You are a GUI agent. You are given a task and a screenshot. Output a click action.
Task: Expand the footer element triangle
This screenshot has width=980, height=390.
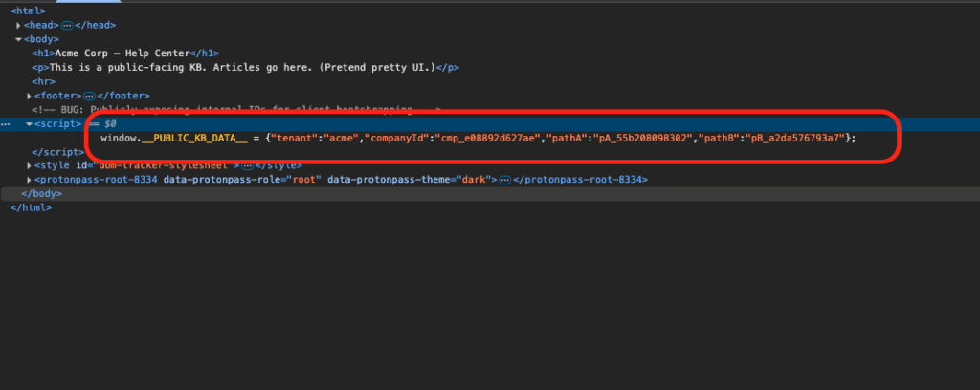pos(30,97)
